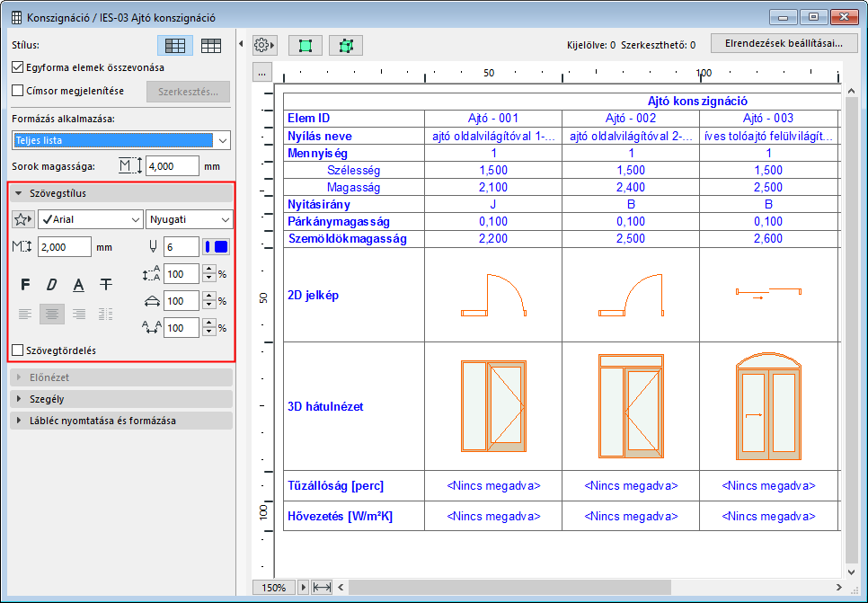Enable Címsor megjelenítése checkbox
The width and height of the screenshot is (868, 603).
click(18, 91)
